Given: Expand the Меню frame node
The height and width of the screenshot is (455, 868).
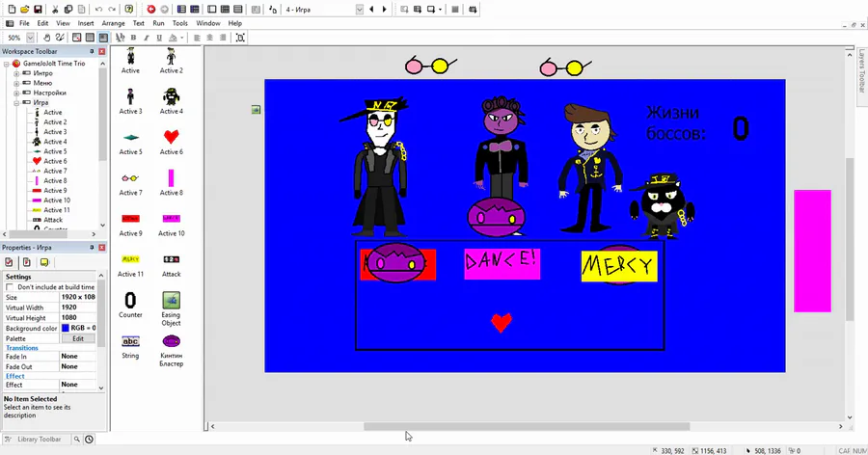Looking at the screenshot, I should 16,83.
